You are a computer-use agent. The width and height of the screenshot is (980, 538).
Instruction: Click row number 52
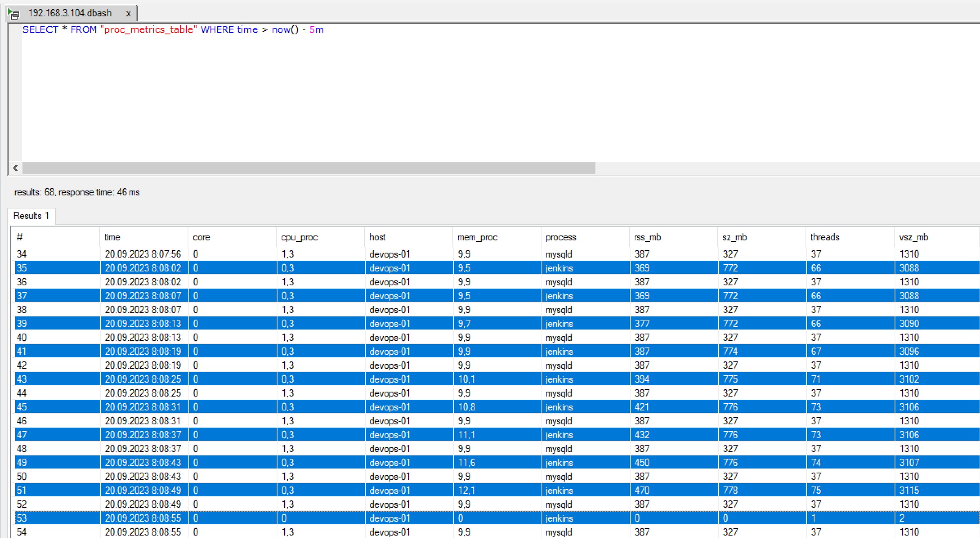[22, 504]
